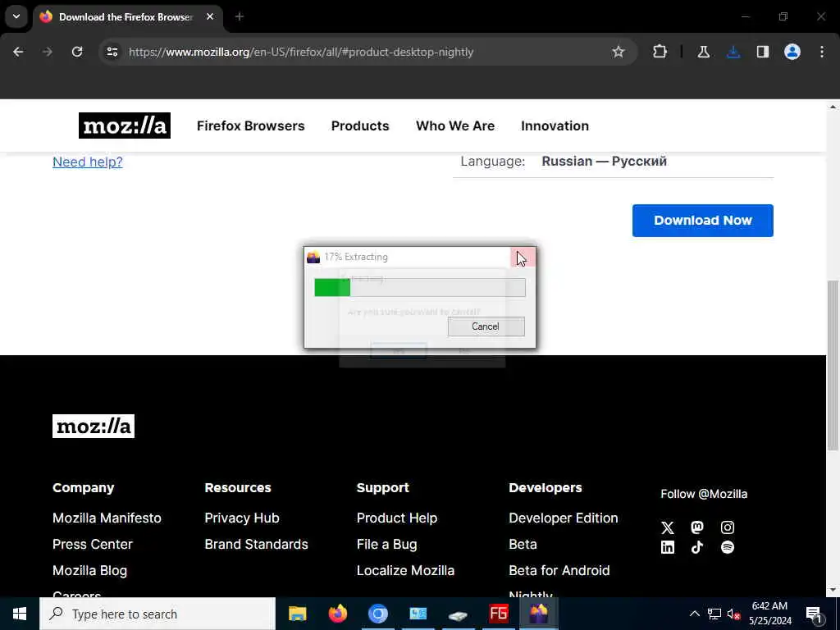Go back using the browser back arrow
The image size is (840, 630).
point(18,52)
